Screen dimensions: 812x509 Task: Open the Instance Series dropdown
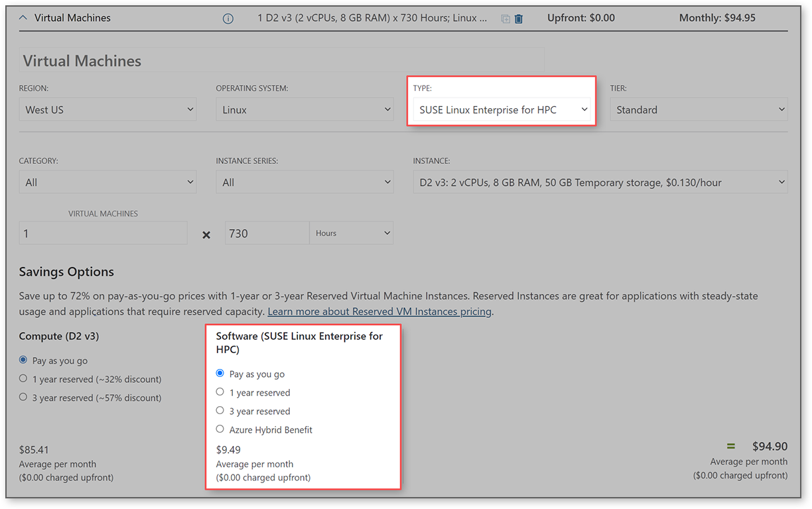[304, 182]
